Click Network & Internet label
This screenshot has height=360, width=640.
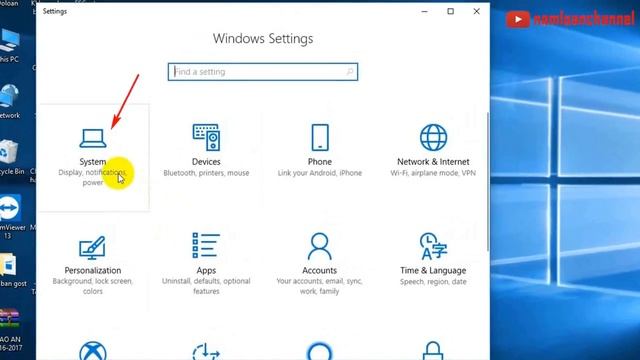(x=433, y=162)
